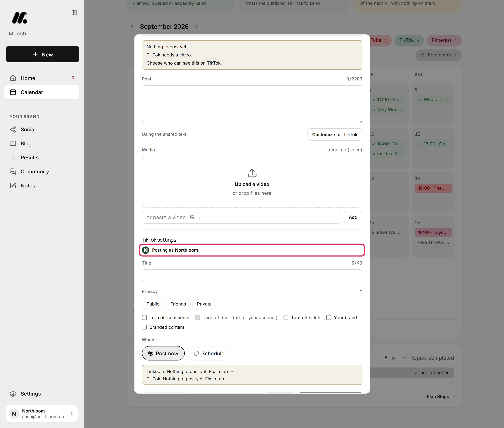Click the Add video URL button

coord(353,217)
